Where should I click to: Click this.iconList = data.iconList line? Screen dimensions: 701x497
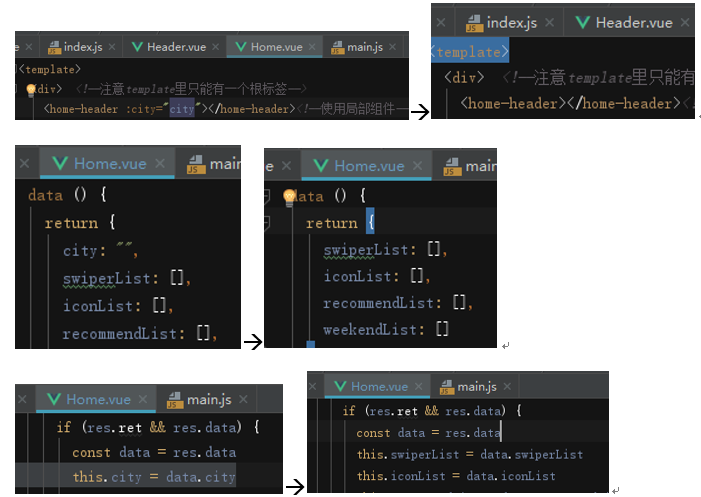[456, 476]
